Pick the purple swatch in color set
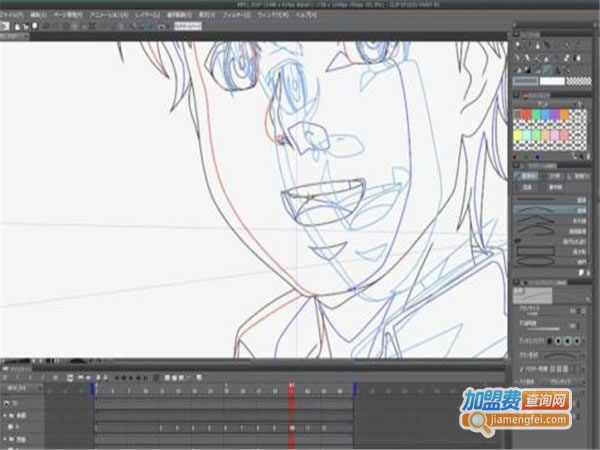 [554, 114]
